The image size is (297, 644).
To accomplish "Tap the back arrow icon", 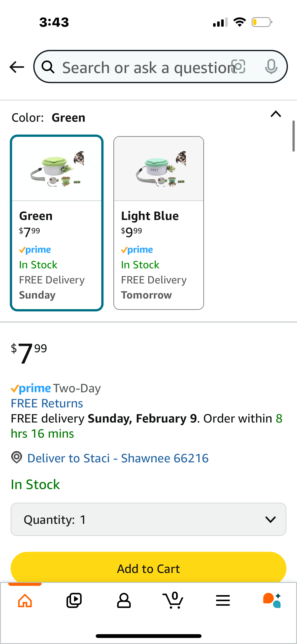I will click(x=17, y=67).
